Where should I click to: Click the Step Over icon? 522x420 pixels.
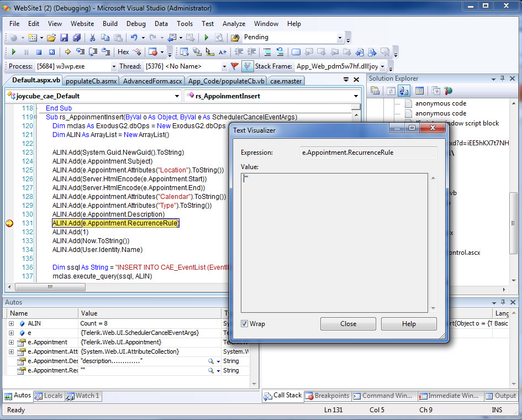click(93, 51)
